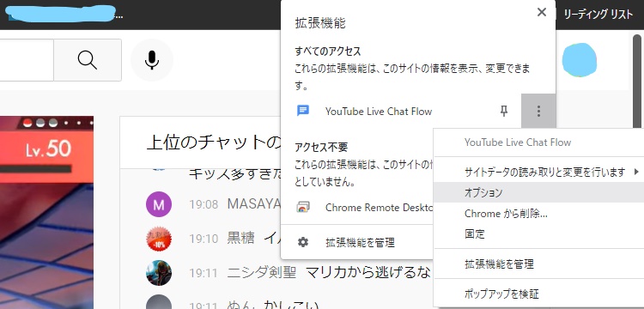Click the Chrome Remote Desktop extension icon
644x309 pixels.
coord(303,207)
